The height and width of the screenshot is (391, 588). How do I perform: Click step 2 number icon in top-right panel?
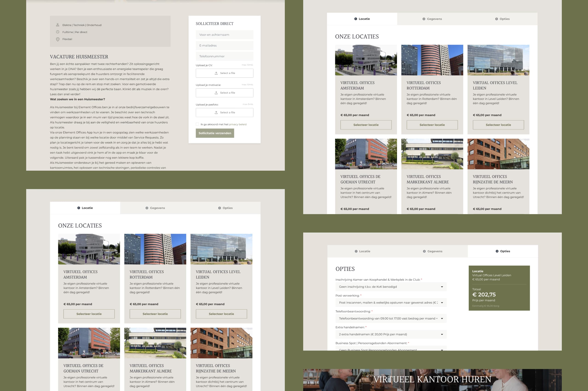(424, 19)
